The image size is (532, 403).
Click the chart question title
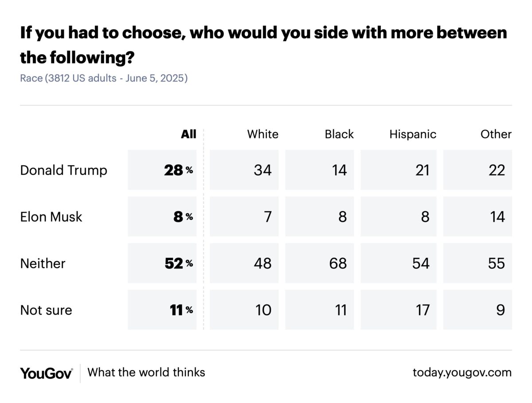coord(263,45)
